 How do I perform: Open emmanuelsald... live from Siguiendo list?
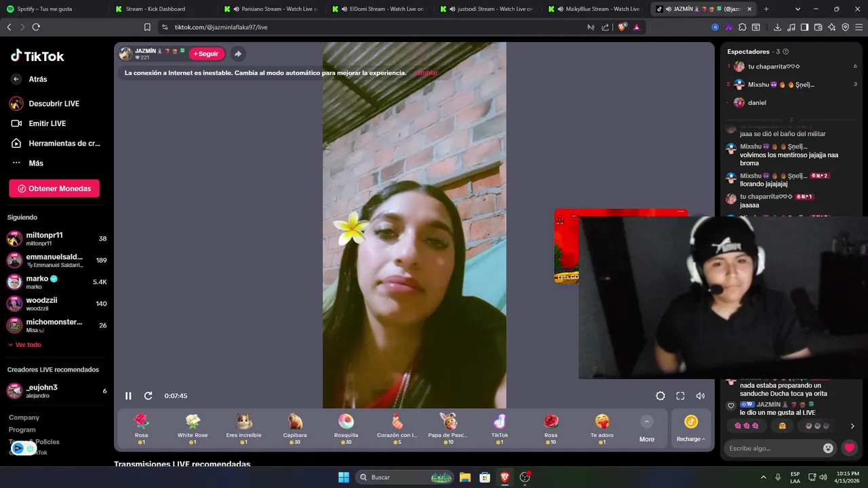tap(57, 260)
